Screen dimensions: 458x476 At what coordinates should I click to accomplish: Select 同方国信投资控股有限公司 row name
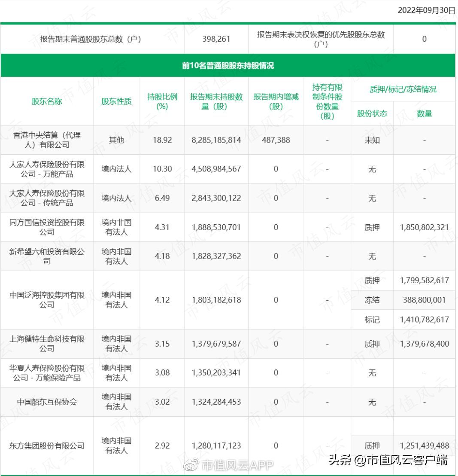(47, 227)
